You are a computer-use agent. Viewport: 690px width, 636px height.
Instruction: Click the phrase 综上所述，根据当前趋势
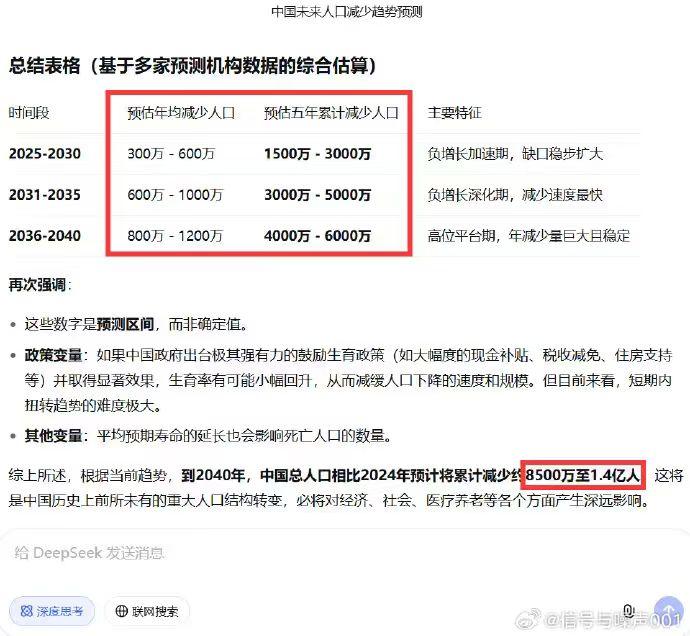click(88, 475)
